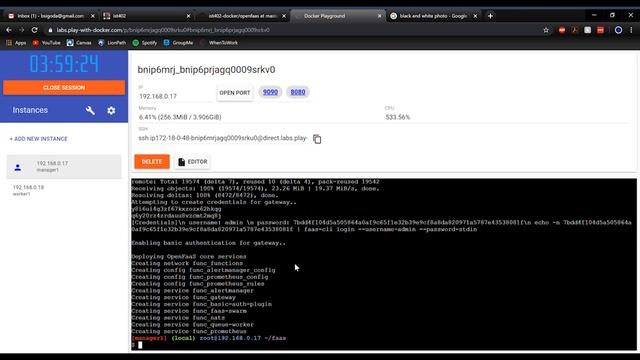Viewport: 640px width, 360px height.
Task: Open the LionPath bookmark
Action: [112, 42]
